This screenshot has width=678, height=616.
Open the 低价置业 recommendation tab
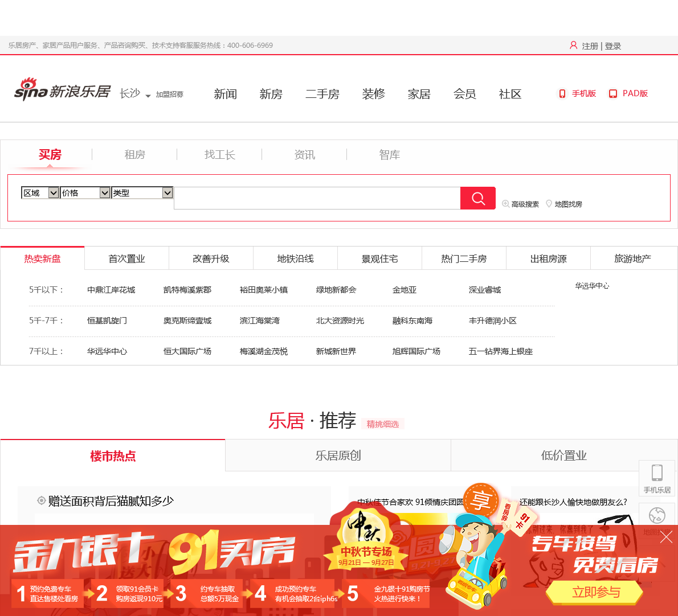pyautogui.click(x=564, y=455)
